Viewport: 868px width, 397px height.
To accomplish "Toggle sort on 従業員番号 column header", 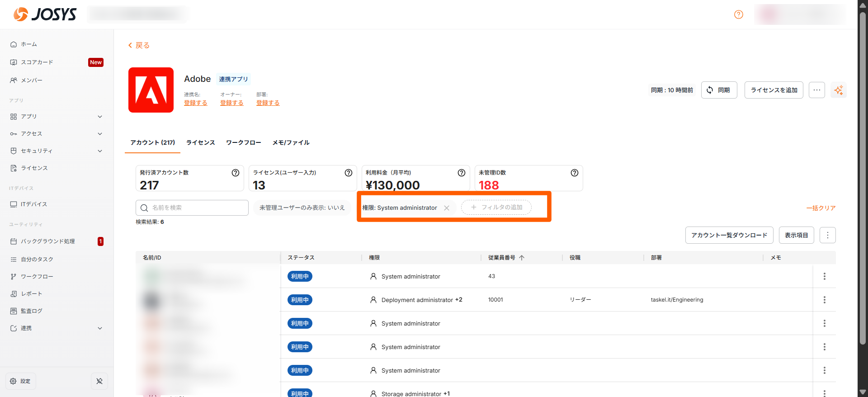I will tap(506, 258).
